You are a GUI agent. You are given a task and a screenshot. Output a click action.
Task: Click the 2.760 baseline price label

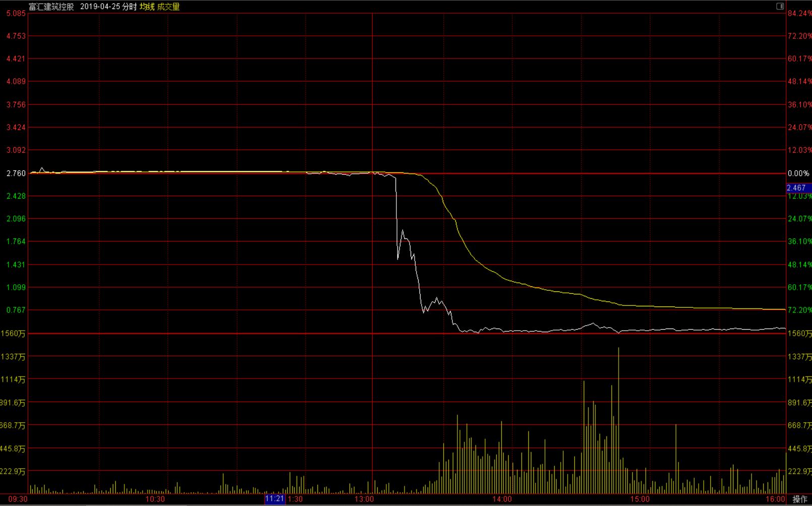click(16, 173)
